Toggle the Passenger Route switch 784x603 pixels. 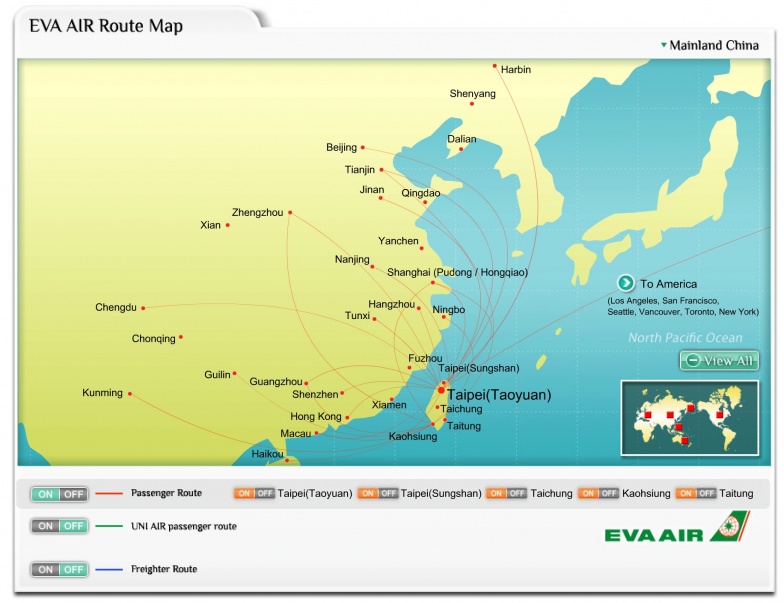(60, 494)
